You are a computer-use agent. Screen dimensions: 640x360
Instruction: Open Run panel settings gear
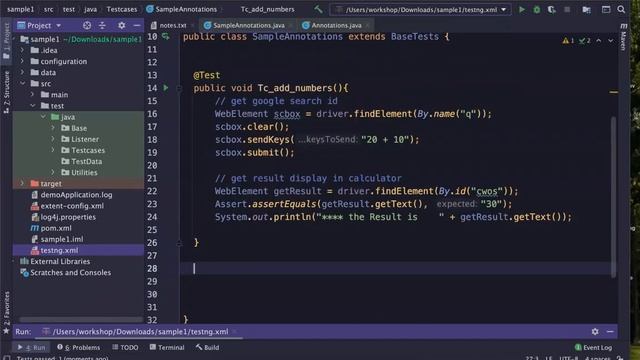(595, 331)
